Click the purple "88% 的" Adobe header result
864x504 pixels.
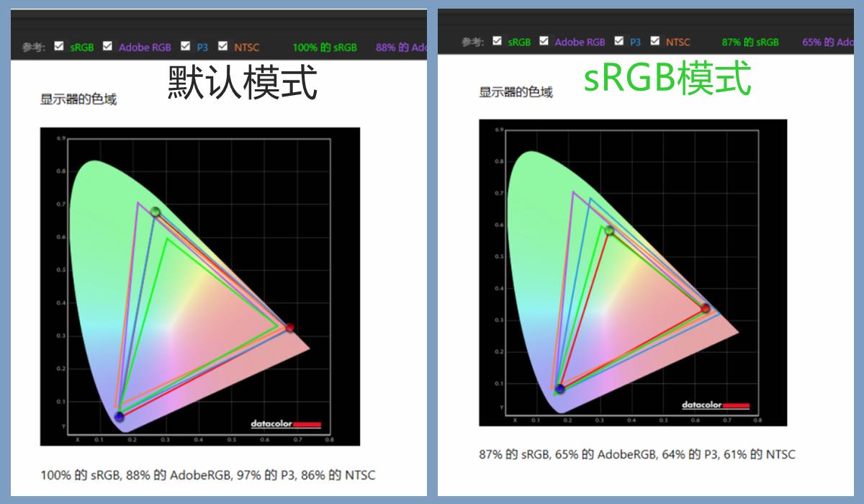click(x=401, y=48)
